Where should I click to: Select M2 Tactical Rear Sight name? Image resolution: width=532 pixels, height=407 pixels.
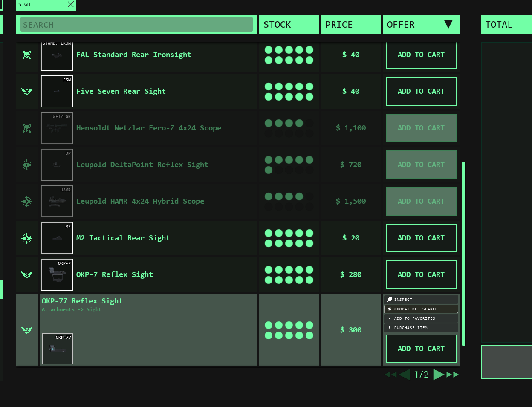[x=123, y=238]
